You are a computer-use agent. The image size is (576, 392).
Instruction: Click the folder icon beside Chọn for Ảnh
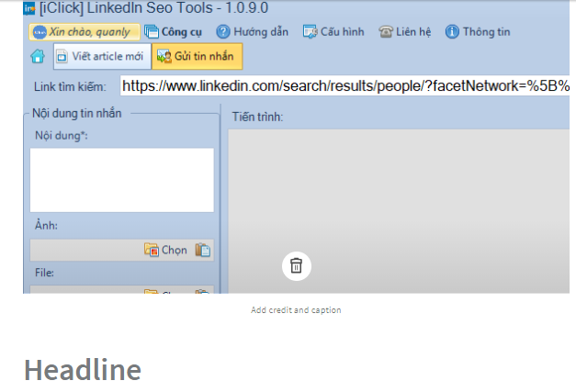(152, 250)
